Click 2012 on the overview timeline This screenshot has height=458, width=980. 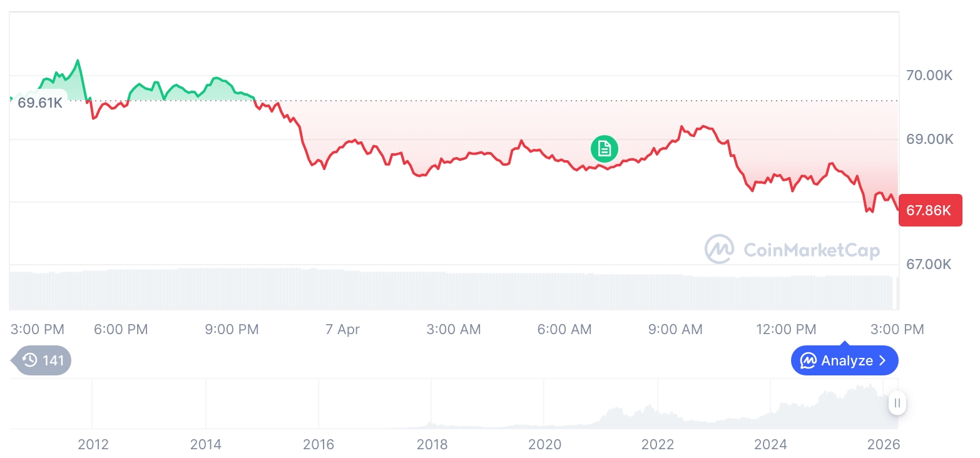(x=93, y=444)
